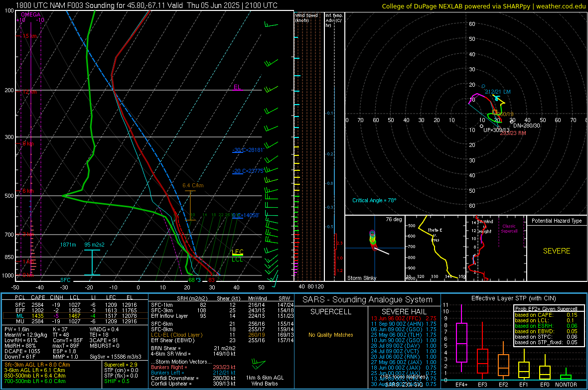This screenshot has width=588, height=390.
Task: Click the magenta OMEGA label
Action: click(30, 14)
